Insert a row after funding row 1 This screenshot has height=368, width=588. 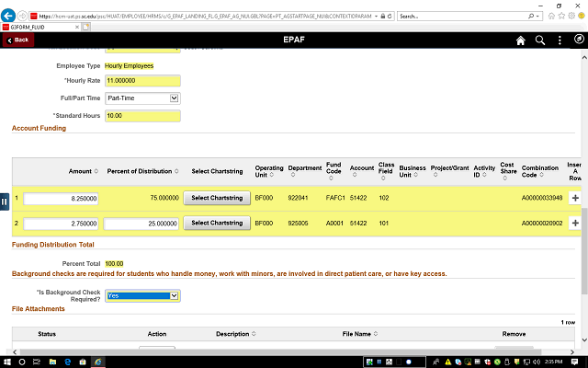click(x=575, y=198)
